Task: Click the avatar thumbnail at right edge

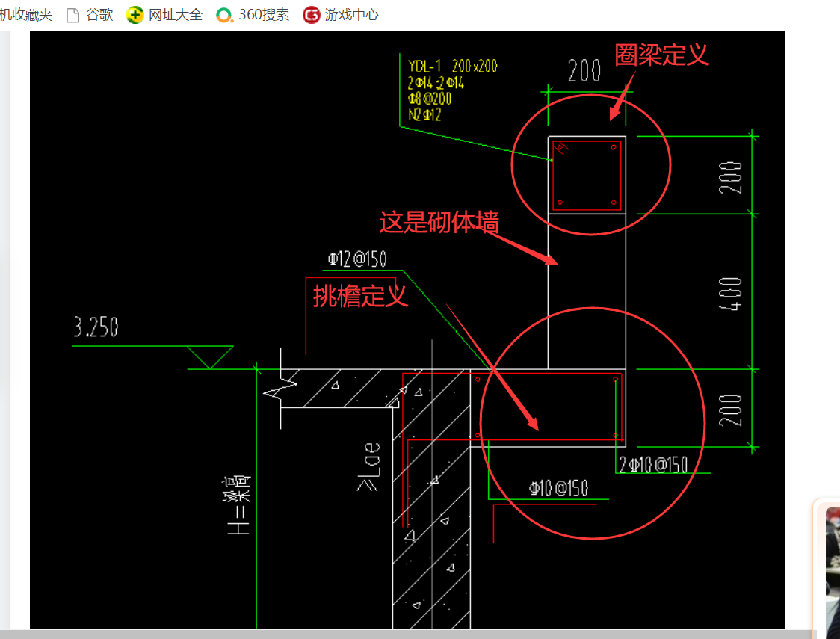Action: coord(833,570)
